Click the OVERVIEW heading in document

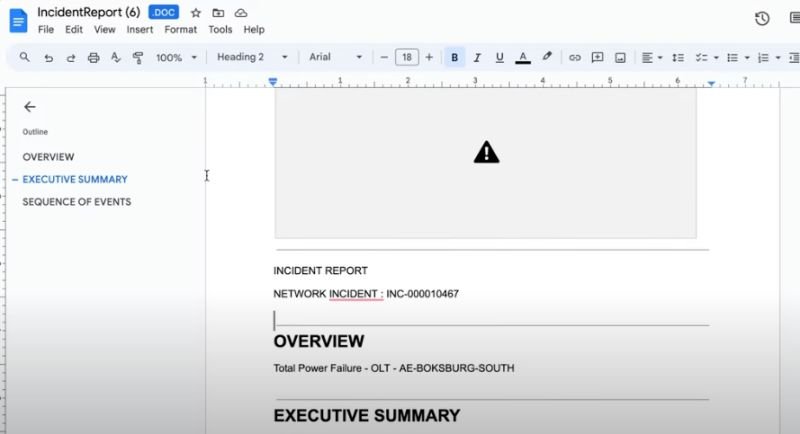click(x=319, y=341)
